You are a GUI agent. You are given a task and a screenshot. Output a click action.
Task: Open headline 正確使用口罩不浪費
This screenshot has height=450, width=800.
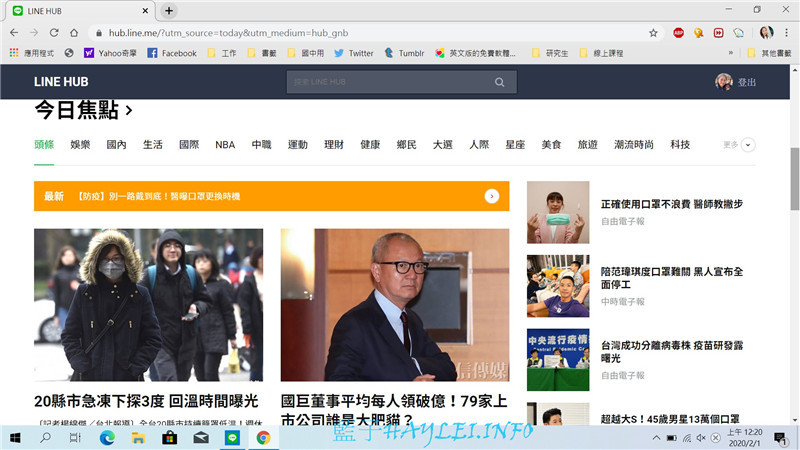(671, 204)
